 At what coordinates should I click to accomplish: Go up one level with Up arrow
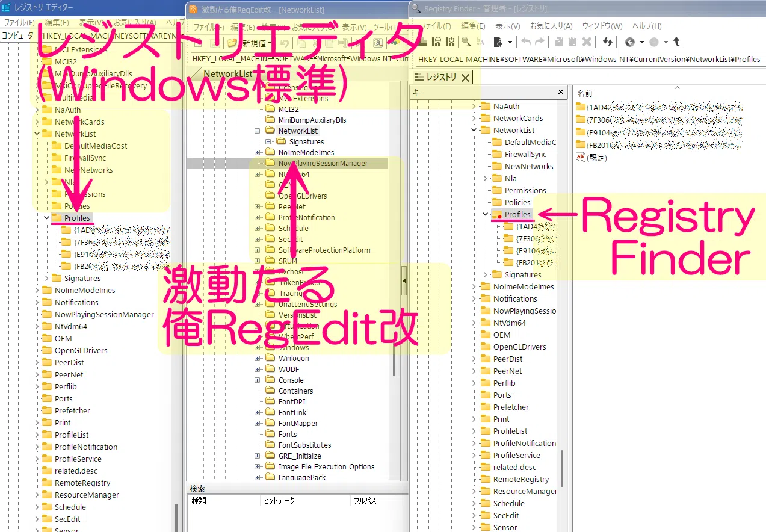click(x=677, y=42)
